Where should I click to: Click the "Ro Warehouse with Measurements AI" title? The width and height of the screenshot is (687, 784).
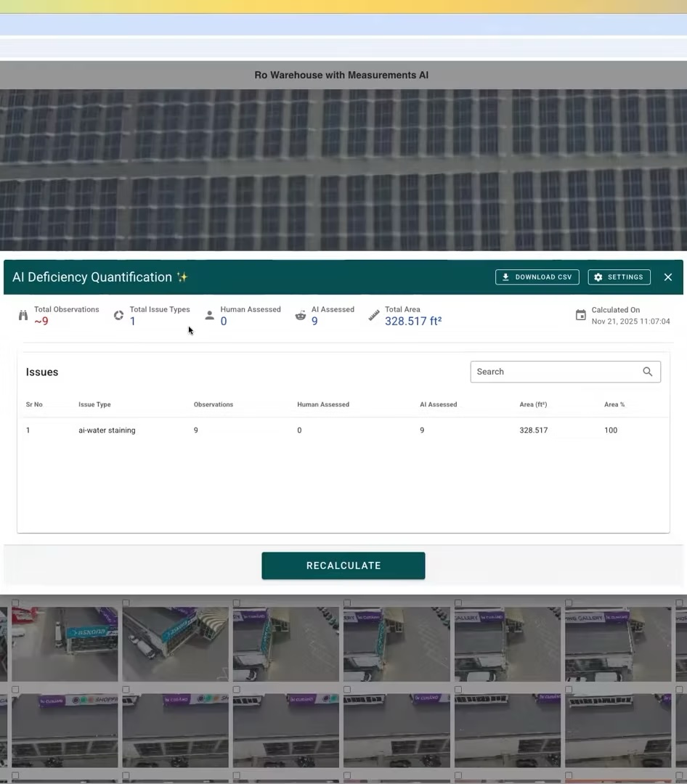click(341, 75)
